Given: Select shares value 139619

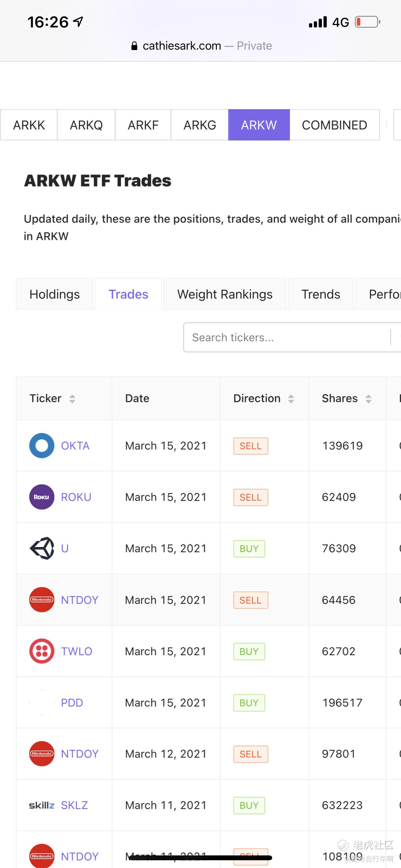Looking at the screenshot, I should 342,446.
